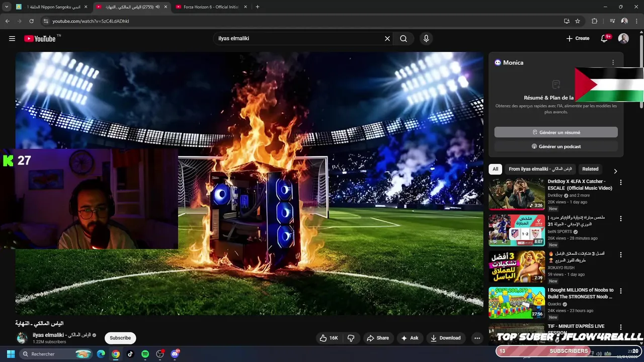Open options for beIN SPORTS video
Screen dimensions: 644x362
(x=620, y=219)
